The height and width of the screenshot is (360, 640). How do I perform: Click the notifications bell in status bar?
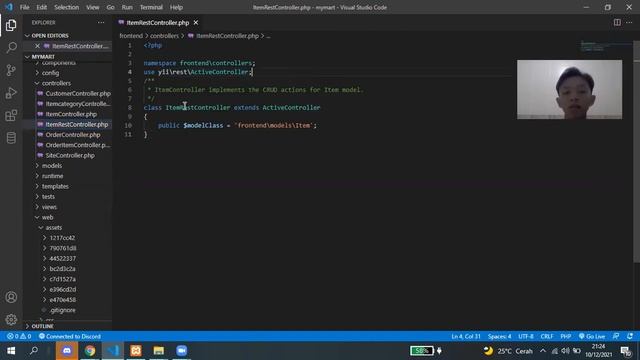pos(630,336)
